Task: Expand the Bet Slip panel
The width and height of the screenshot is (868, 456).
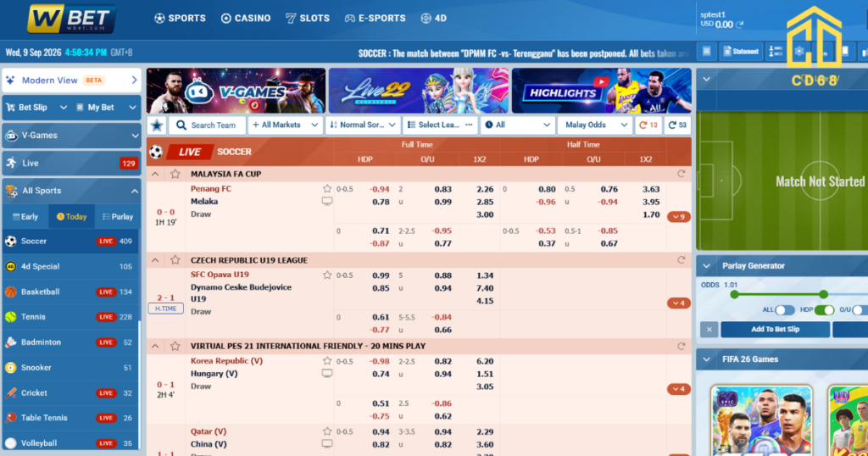Action: click(x=36, y=108)
